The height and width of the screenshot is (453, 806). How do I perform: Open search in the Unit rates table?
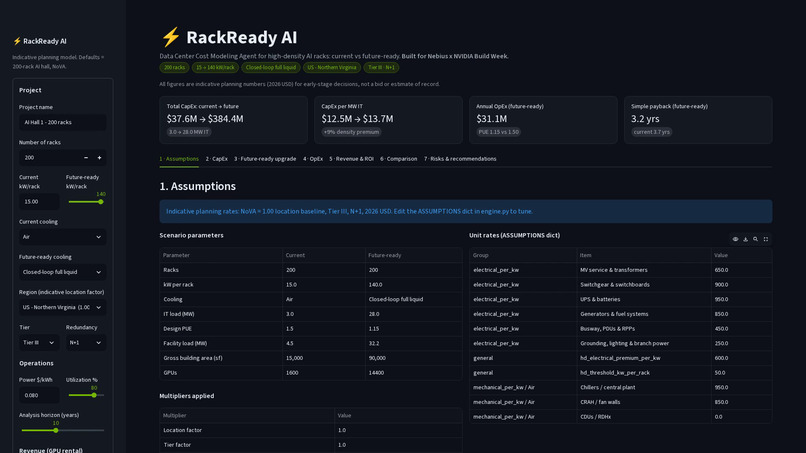(x=756, y=239)
